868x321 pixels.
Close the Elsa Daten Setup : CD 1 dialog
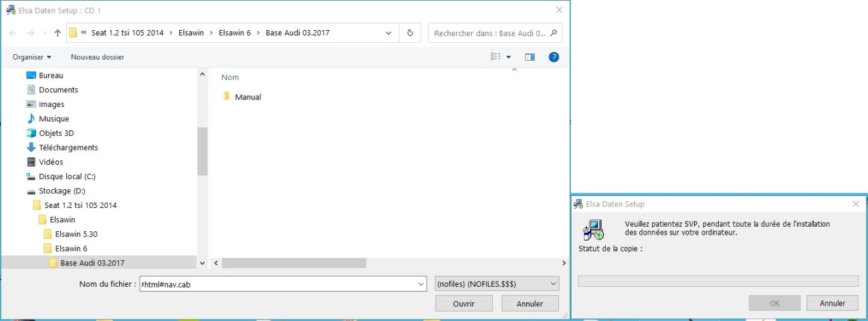click(x=559, y=10)
